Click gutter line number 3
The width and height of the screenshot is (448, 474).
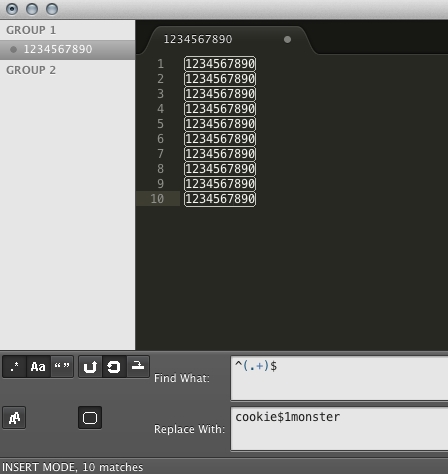pyautogui.click(x=161, y=94)
